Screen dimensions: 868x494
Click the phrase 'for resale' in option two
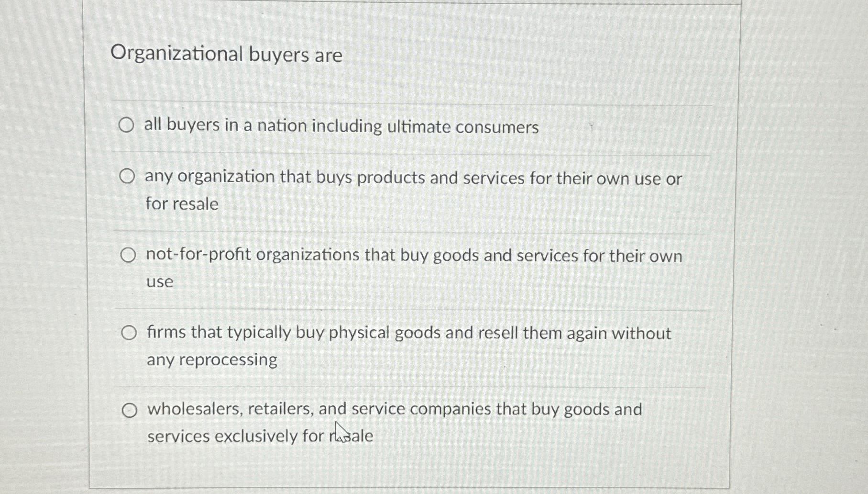click(183, 204)
